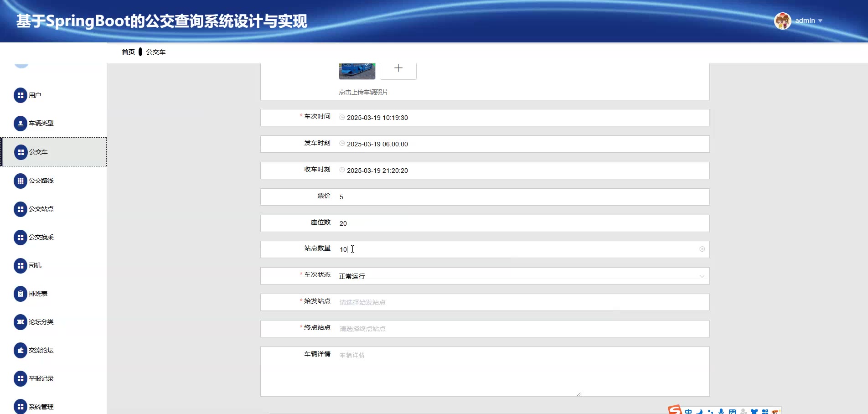Select the 公交车 menu item label
This screenshot has height=414, width=868.
[38, 152]
